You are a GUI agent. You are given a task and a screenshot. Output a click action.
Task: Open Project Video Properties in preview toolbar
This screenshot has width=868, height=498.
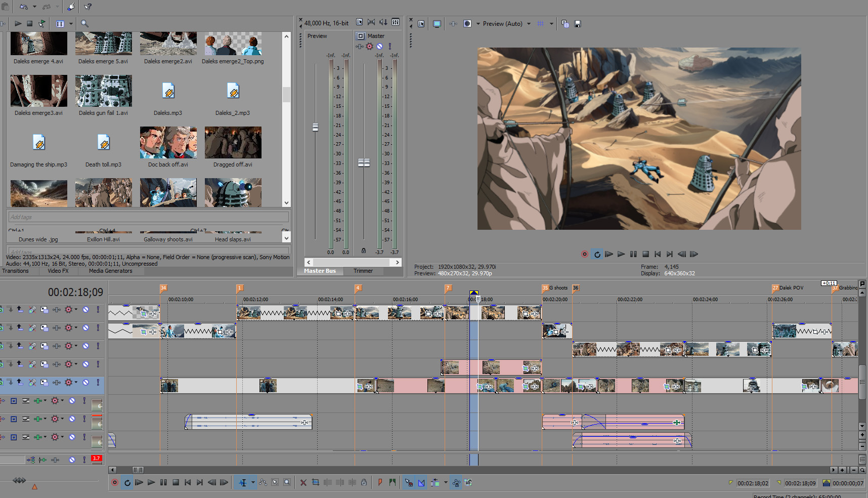pos(421,24)
